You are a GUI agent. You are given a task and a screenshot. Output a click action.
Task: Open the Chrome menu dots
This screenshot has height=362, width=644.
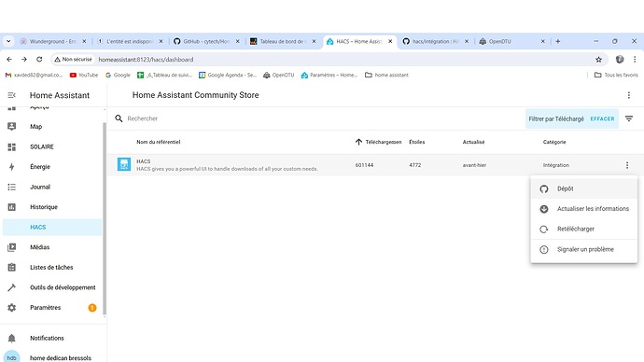[x=635, y=60]
